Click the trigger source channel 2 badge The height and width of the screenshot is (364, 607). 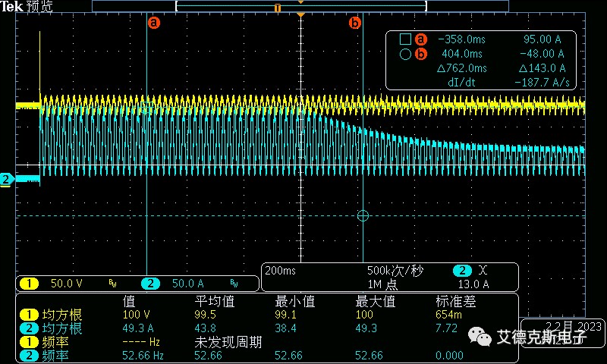(461, 271)
